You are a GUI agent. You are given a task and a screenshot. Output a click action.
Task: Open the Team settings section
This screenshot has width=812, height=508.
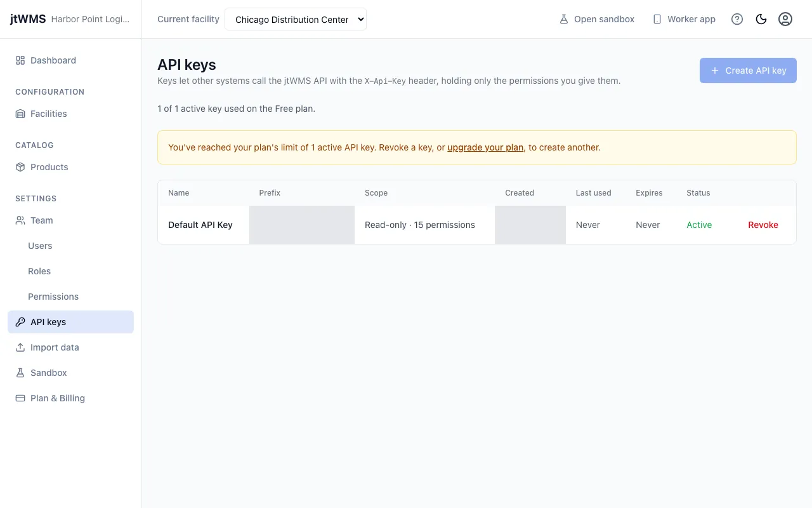71,220
